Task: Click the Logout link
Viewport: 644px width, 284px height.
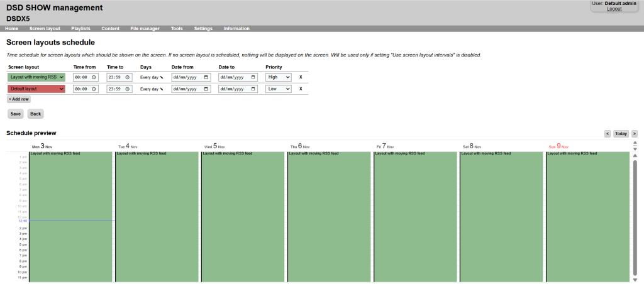Action: pos(614,9)
